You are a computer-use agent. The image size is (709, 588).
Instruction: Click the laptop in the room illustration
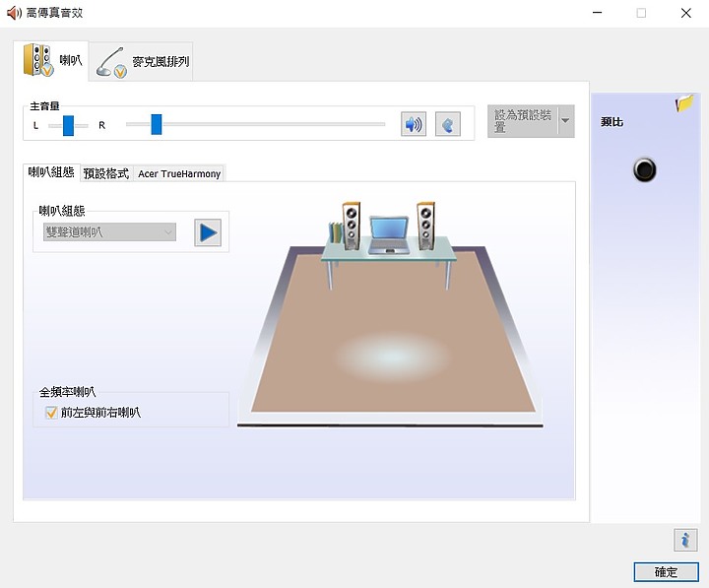click(389, 234)
